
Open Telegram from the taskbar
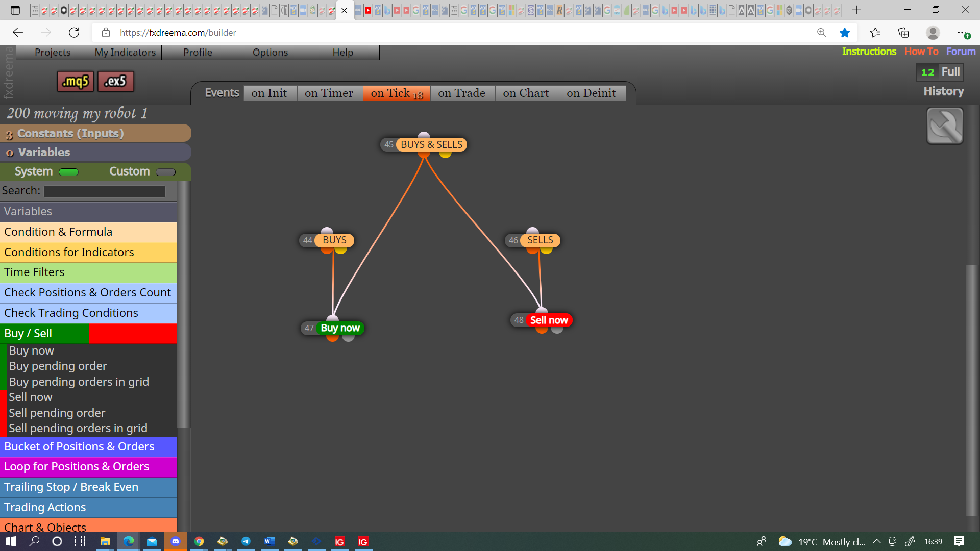click(246, 541)
